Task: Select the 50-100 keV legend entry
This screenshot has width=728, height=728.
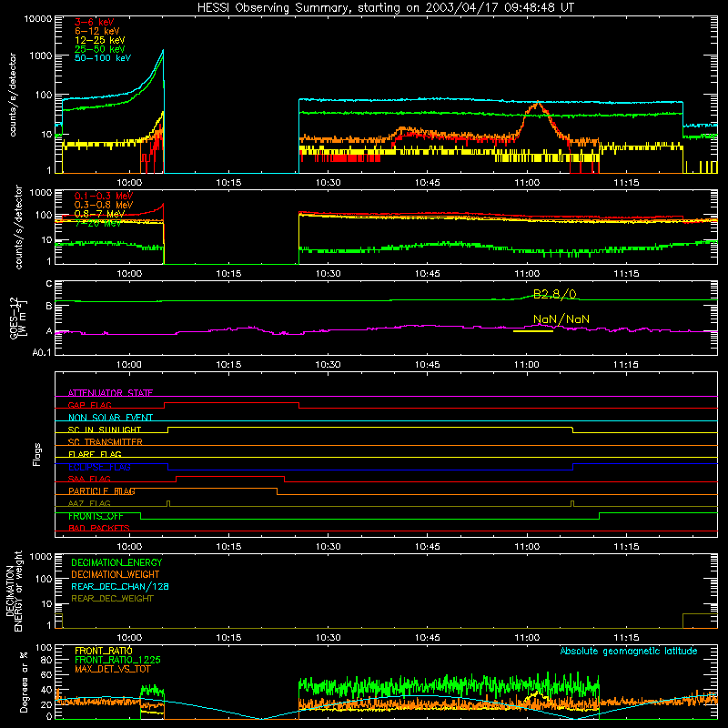Action: click(103, 58)
